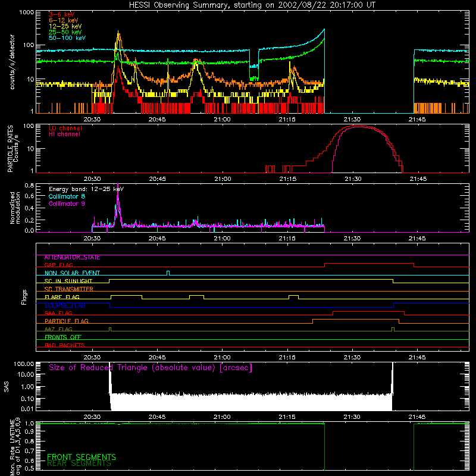Click the '0.9' tick on livetime axis
The width and height of the screenshot is (476, 476).
tap(29, 431)
